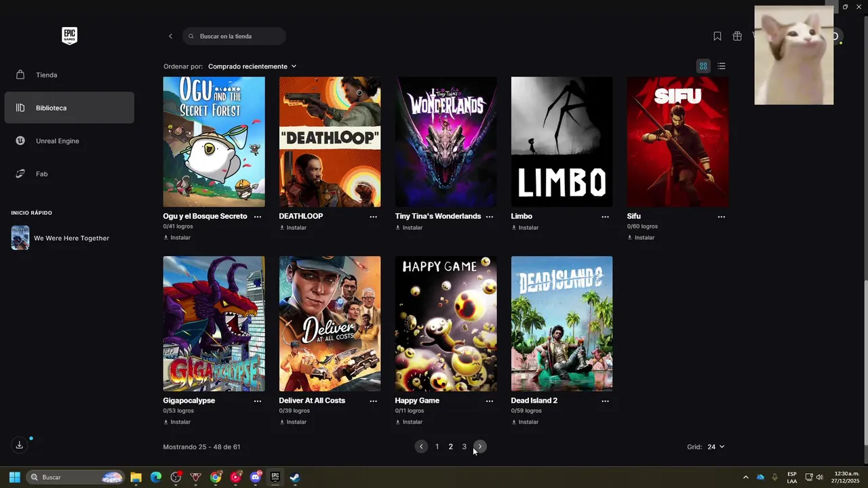This screenshot has height=488, width=868.
Task: Go to page 3
Action: 464,447
